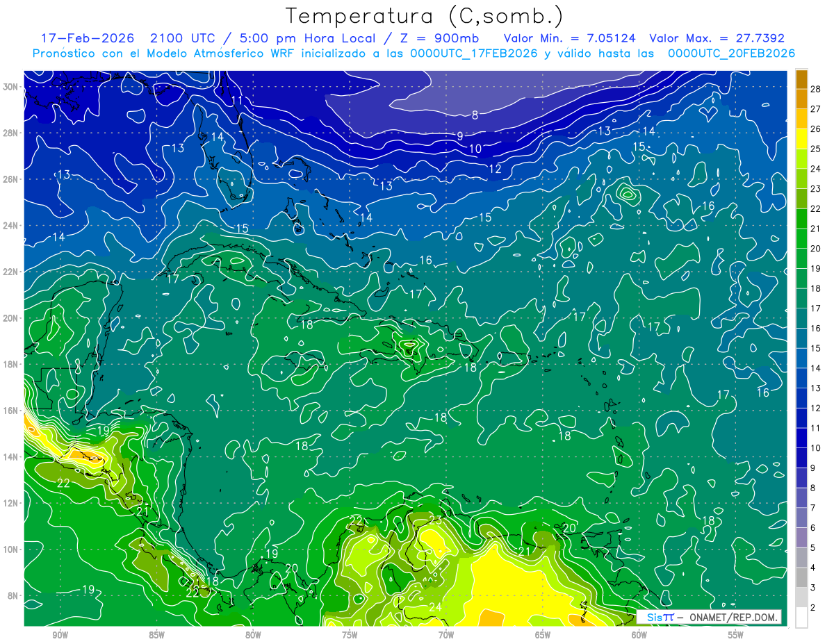The image size is (834, 644).
Task: Click the map contour label 8
Action: [475, 115]
